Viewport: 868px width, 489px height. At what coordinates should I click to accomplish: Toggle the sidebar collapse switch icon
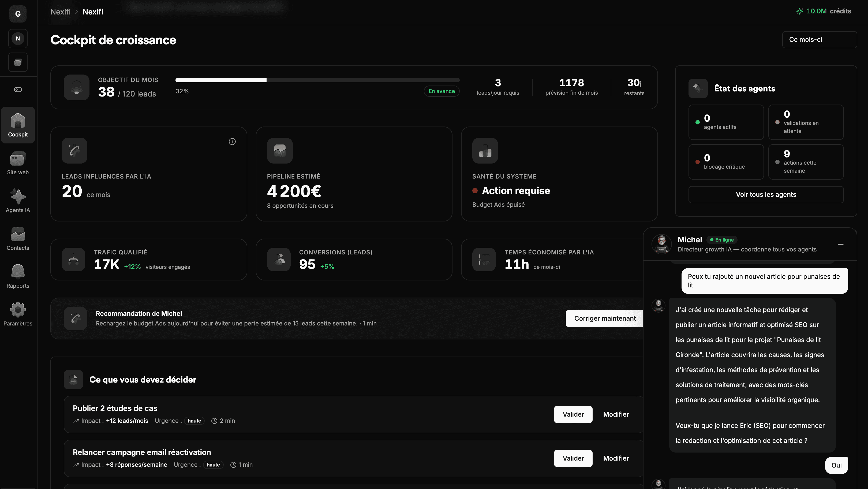click(x=18, y=89)
